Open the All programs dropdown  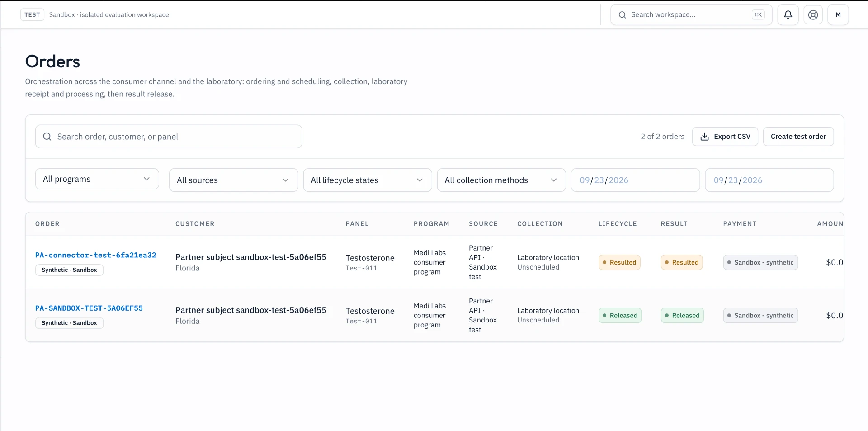click(x=97, y=179)
